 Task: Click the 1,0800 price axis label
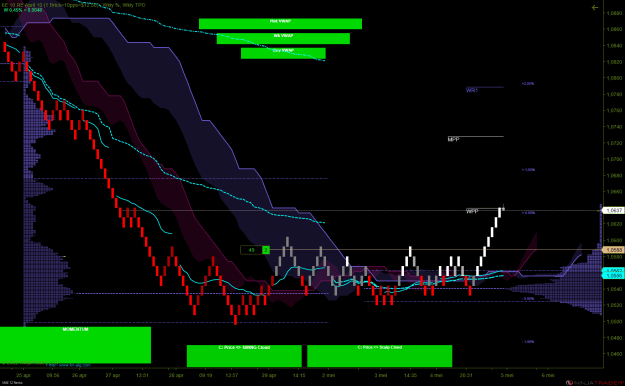coord(614,78)
